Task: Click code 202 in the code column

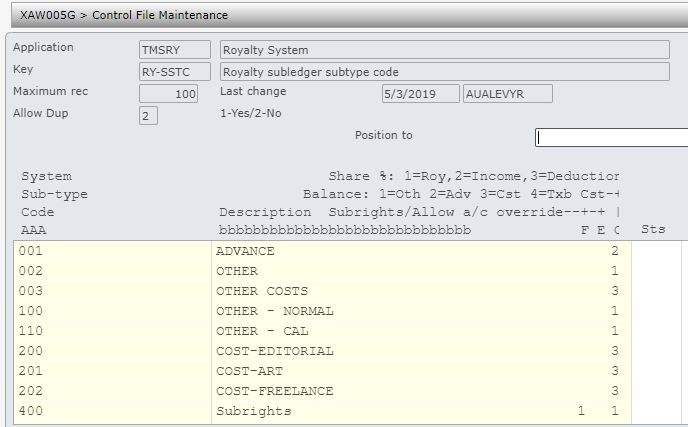Action: (33, 391)
